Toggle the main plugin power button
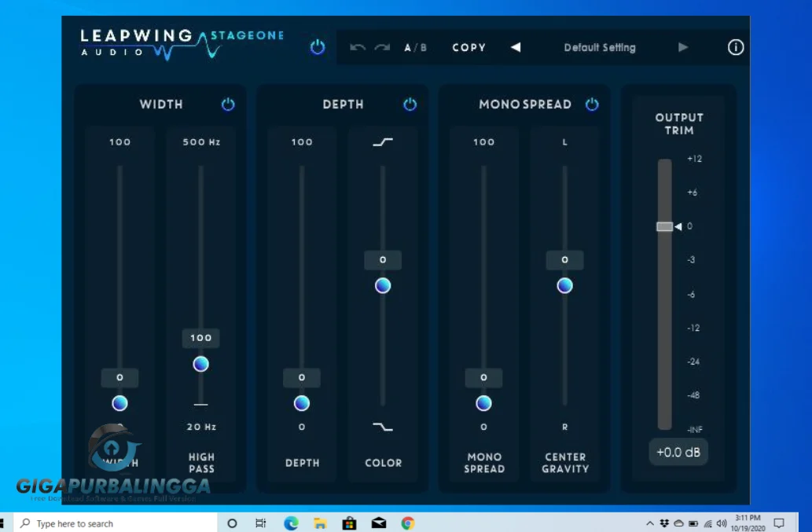The height and width of the screenshot is (532, 812). click(318, 47)
